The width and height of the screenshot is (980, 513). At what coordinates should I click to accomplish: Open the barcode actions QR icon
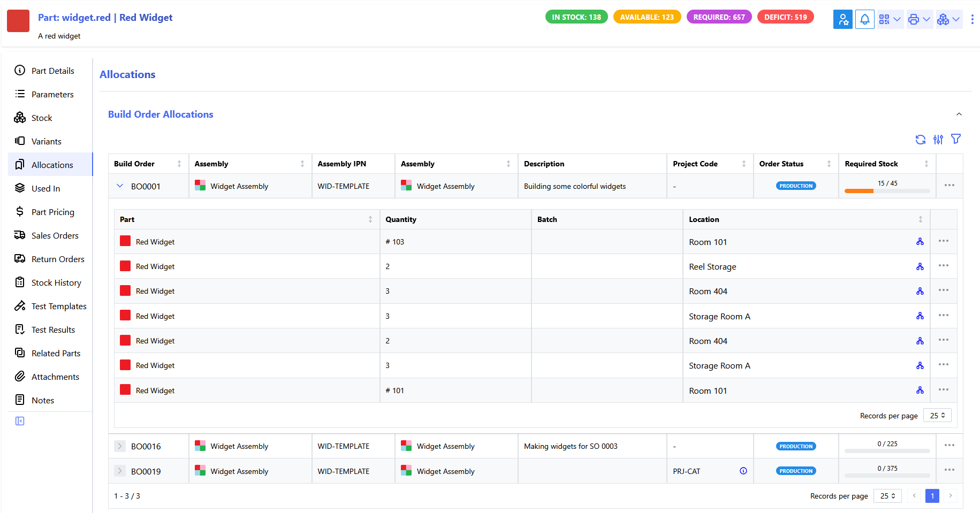(x=890, y=20)
